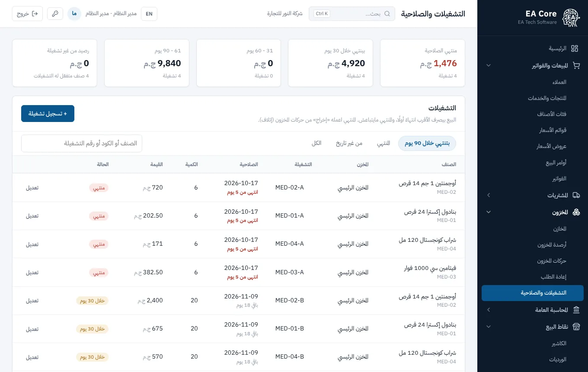Click the store icon for نقاط البيع

point(576,327)
